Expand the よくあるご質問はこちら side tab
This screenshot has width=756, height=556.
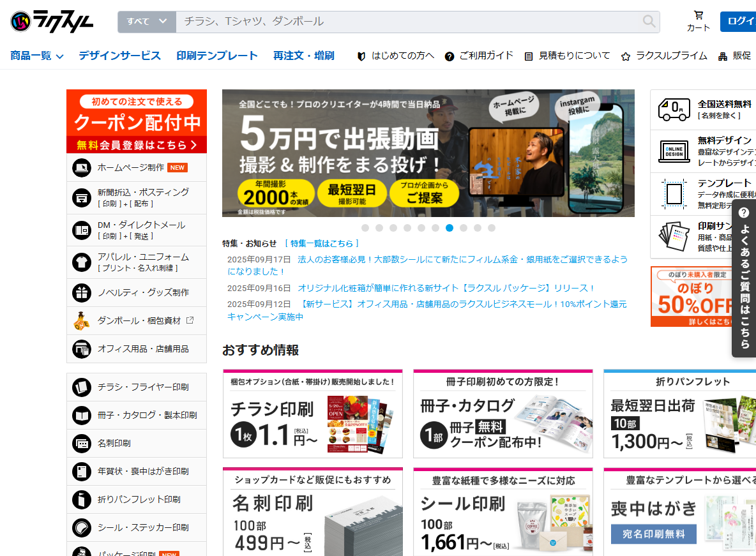[744, 278]
